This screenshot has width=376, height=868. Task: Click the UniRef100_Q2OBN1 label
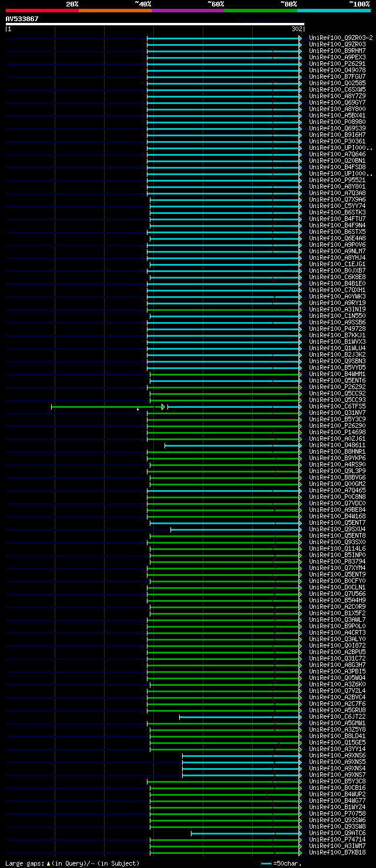[x=337, y=160]
